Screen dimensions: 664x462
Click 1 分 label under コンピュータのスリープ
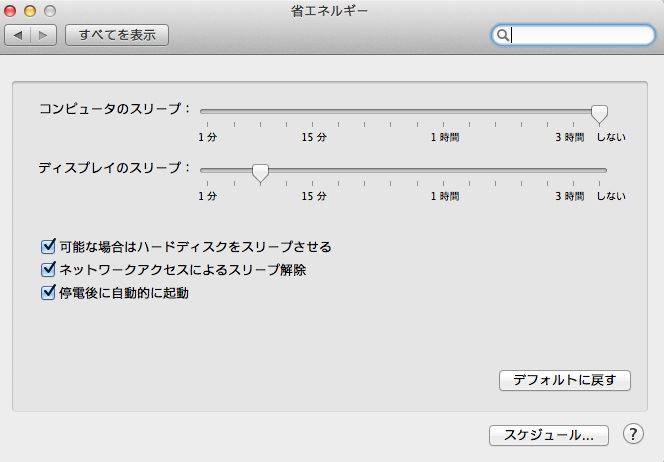click(x=208, y=137)
